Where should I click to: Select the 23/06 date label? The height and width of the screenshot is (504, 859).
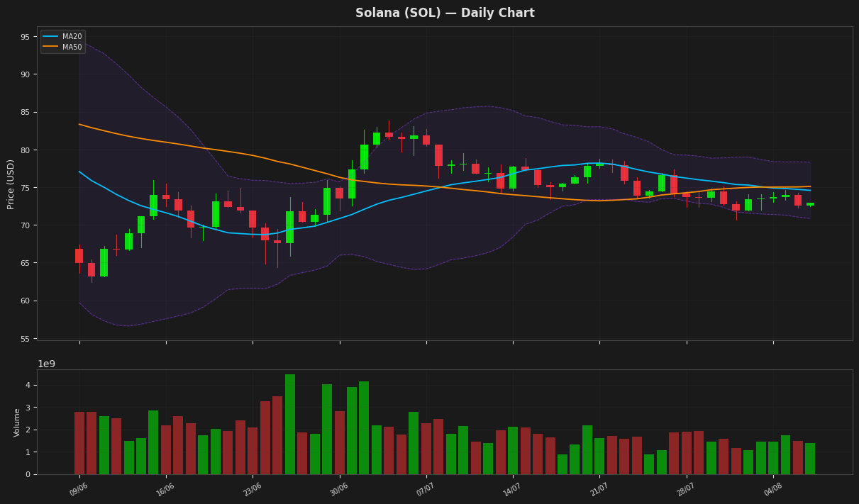point(252,490)
